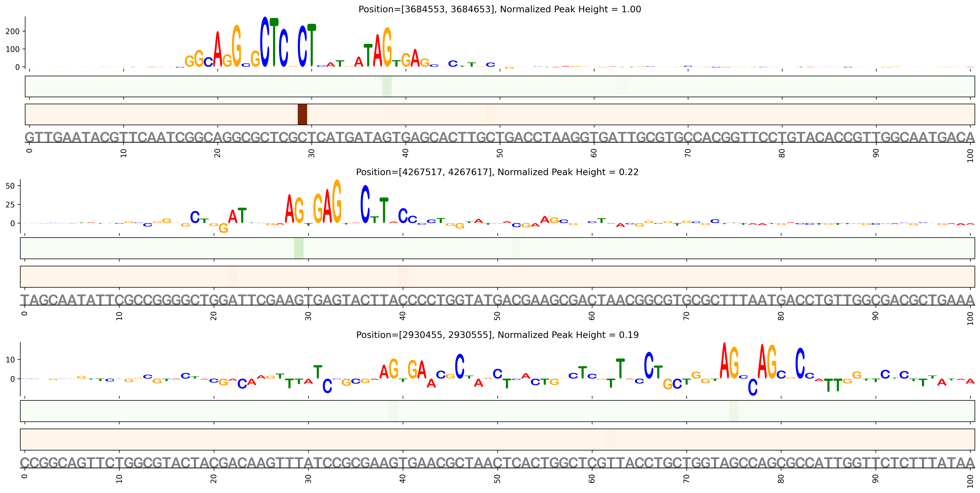Viewport: 980px width, 493px height.
Task: Click x-axis tick '40' below the bottom sequence
Action: [x=403, y=479]
